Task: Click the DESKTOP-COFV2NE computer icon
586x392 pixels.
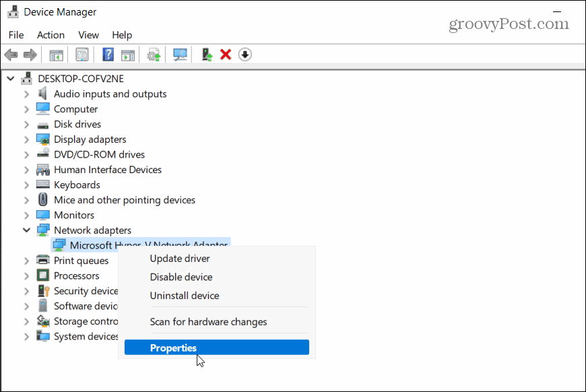Action: click(x=26, y=79)
